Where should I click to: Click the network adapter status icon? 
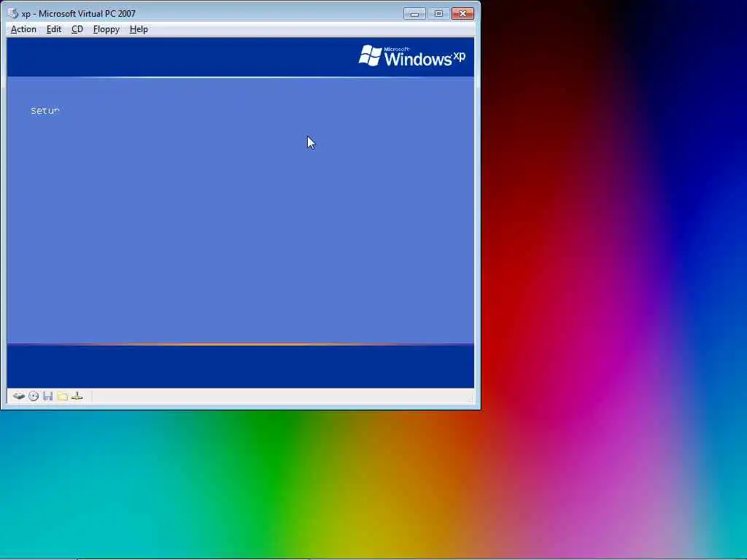[77, 396]
